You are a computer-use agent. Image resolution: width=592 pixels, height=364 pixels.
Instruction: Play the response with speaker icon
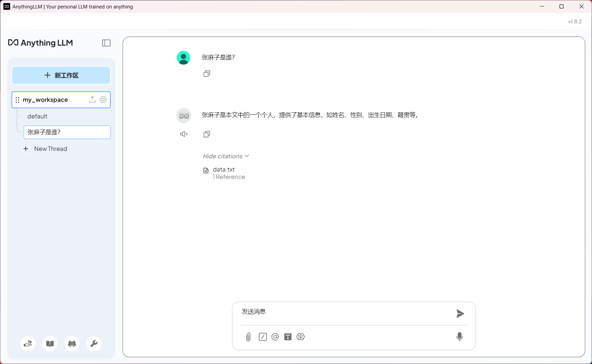184,134
